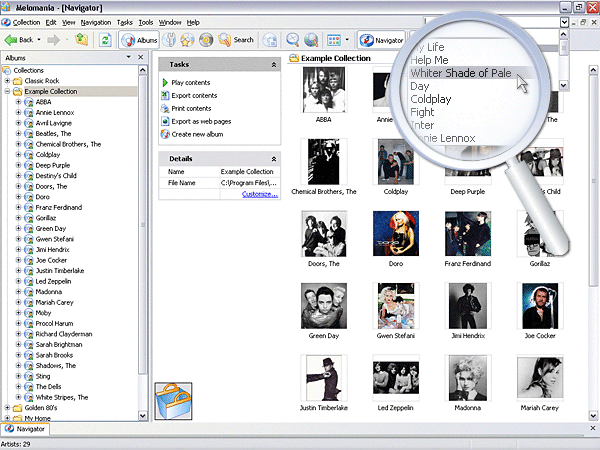
Task: Open the View menu
Action: 69,23
